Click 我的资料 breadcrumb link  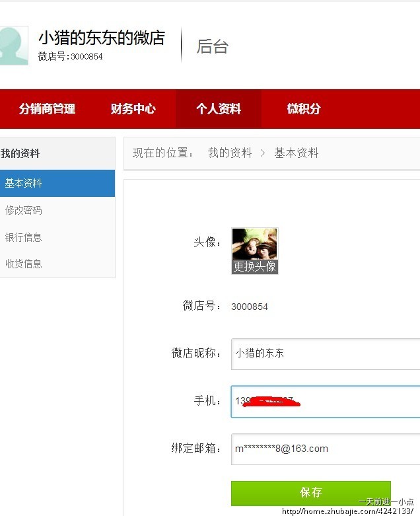(230, 153)
